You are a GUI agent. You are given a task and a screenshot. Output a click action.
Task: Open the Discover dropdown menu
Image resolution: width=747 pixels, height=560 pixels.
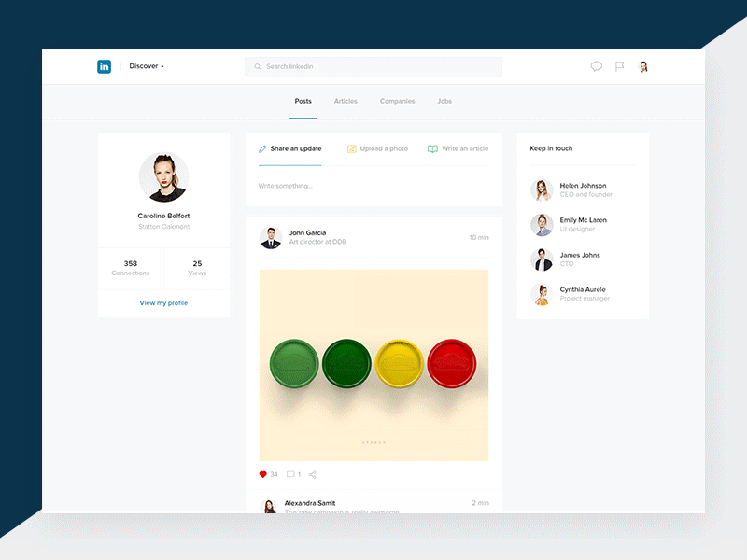(147, 66)
